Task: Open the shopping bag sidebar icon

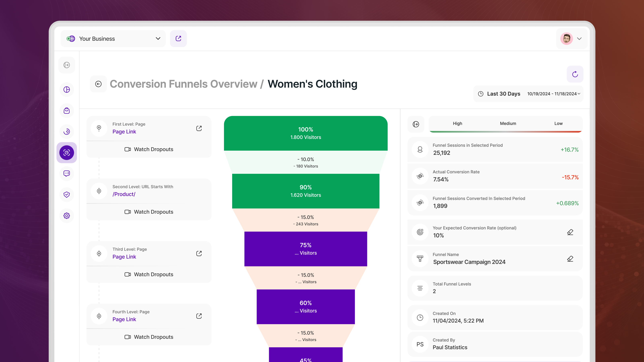Action: (66, 110)
